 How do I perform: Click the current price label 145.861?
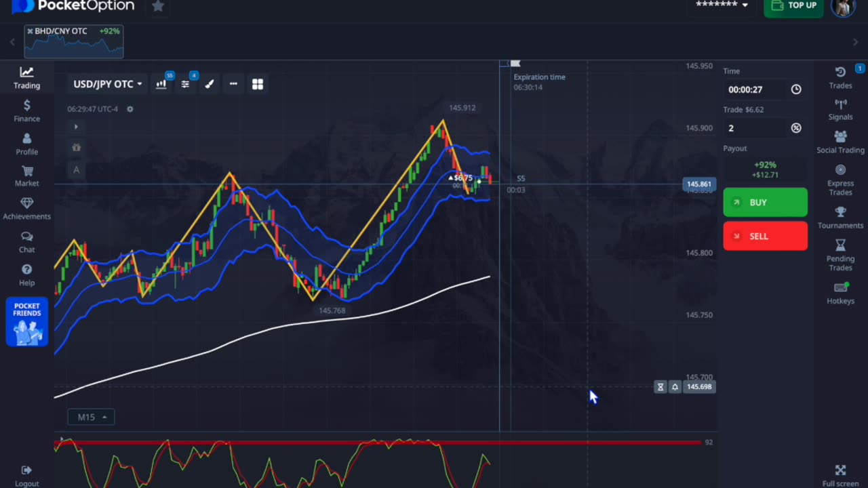(699, 184)
